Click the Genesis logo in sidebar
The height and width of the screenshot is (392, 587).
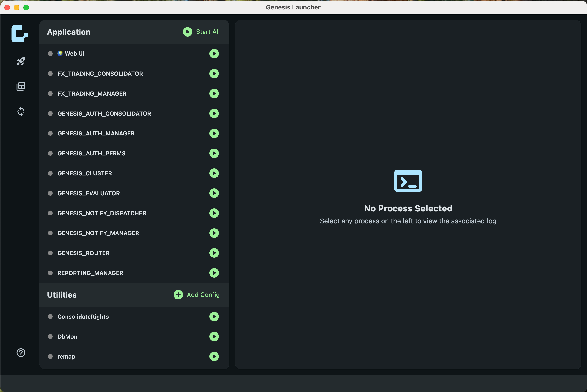pyautogui.click(x=20, y=33)
